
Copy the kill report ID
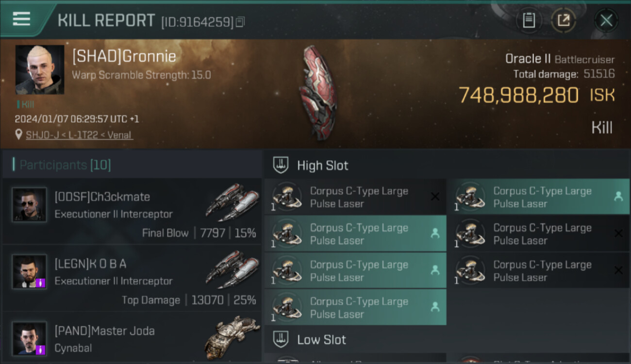pos(241,22)
